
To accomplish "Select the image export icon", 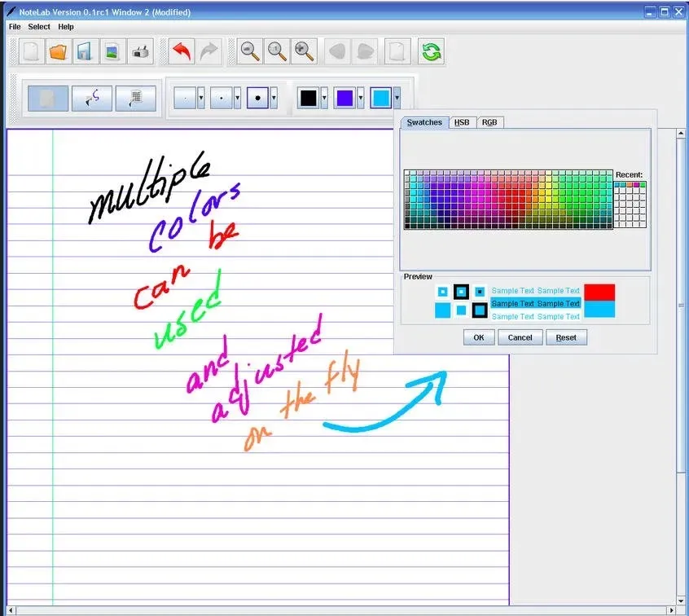I will tap(111, 51).
